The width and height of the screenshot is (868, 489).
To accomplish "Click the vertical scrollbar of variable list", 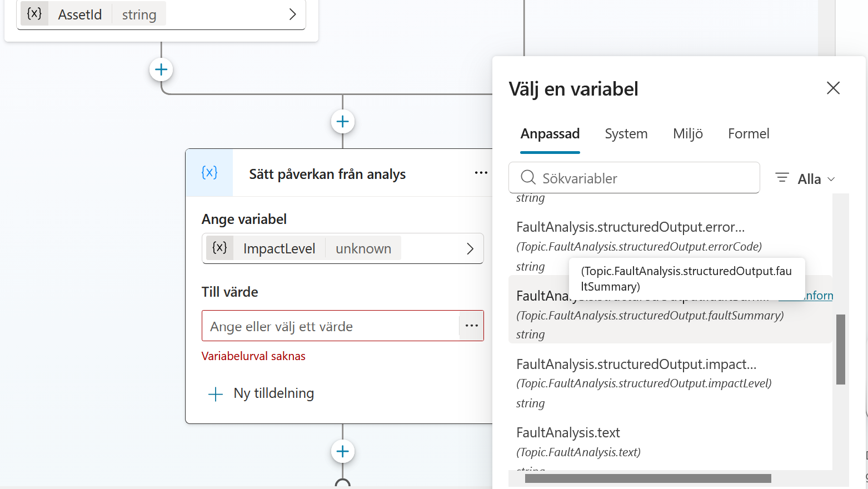I will (841, 349).
